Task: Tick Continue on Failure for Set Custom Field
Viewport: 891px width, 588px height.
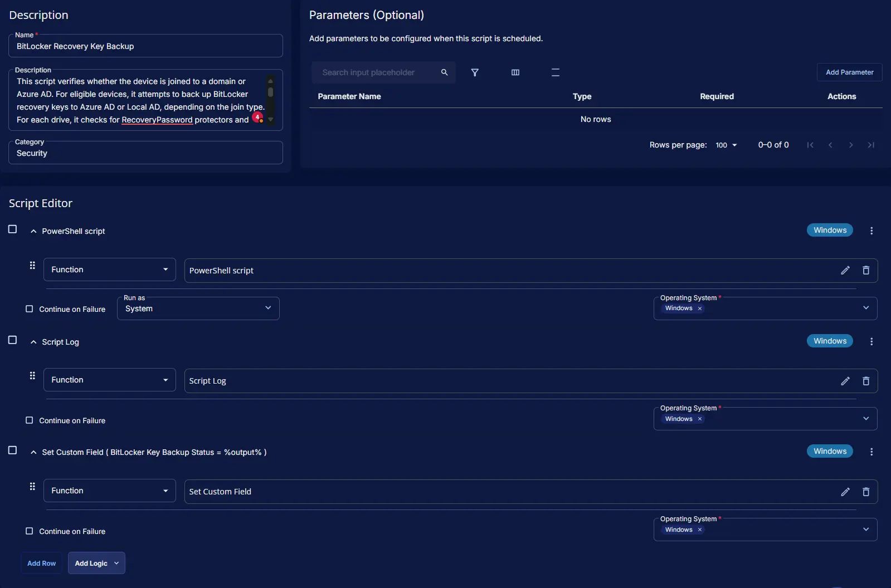Action: [30, 531]
